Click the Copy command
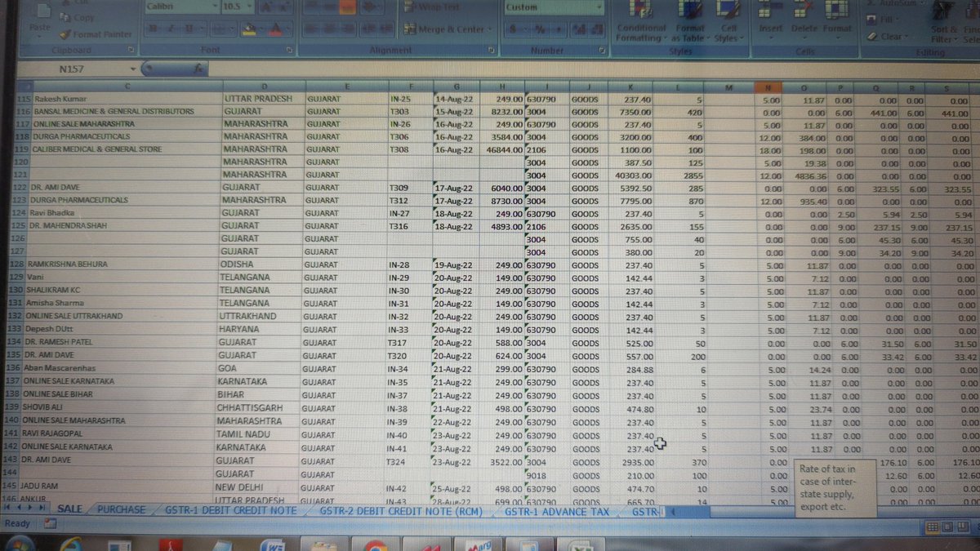The width and height of the screenshot is (980, 551). (76, 17)
